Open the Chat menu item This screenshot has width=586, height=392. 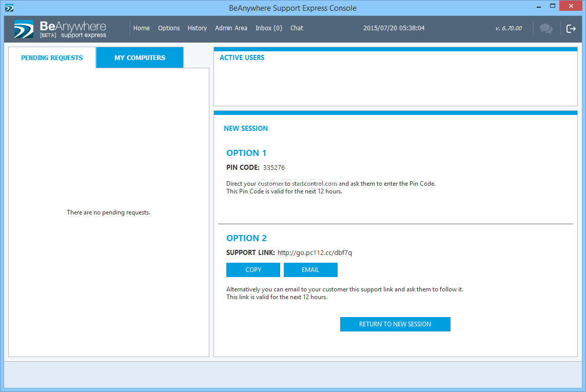[297, 28]
